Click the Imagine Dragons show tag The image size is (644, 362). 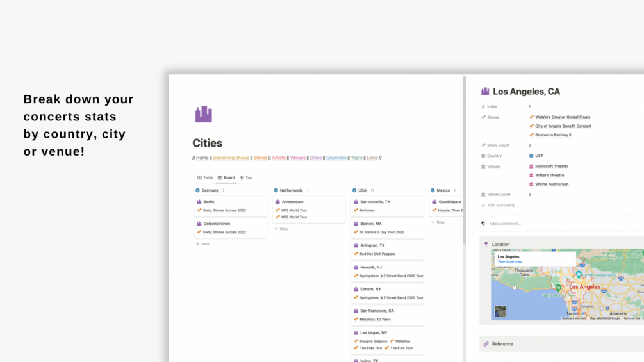point(370,341)
